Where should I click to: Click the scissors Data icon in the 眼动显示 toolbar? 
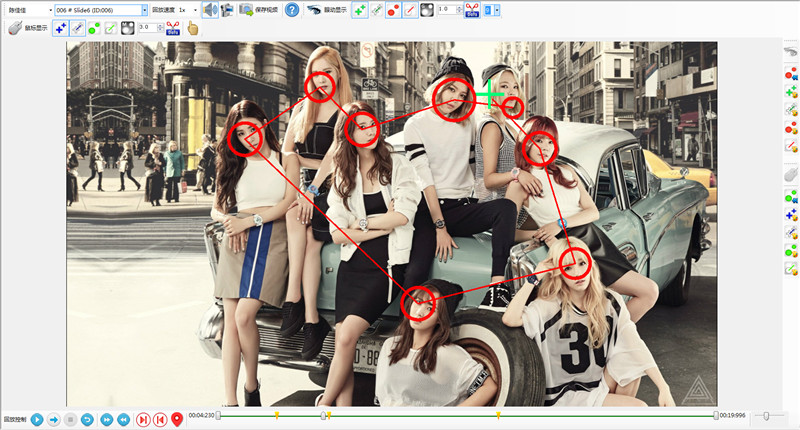pyautogui.click(x=472, y=10)
